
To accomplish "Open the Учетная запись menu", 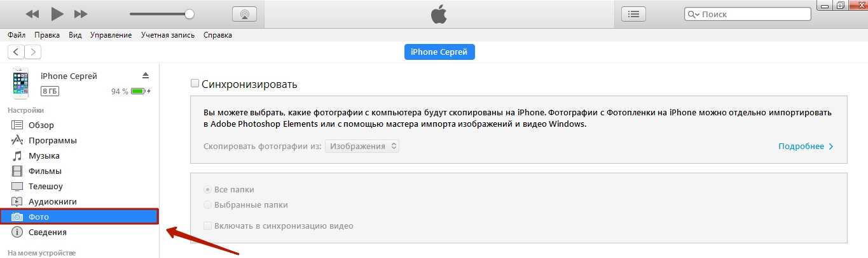I will coord(168,35).
